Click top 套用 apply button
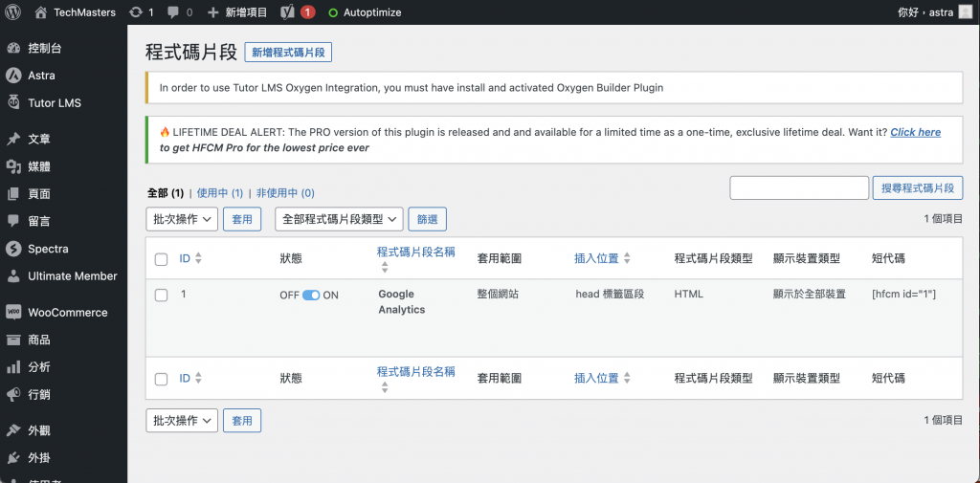 click(242, 219)
